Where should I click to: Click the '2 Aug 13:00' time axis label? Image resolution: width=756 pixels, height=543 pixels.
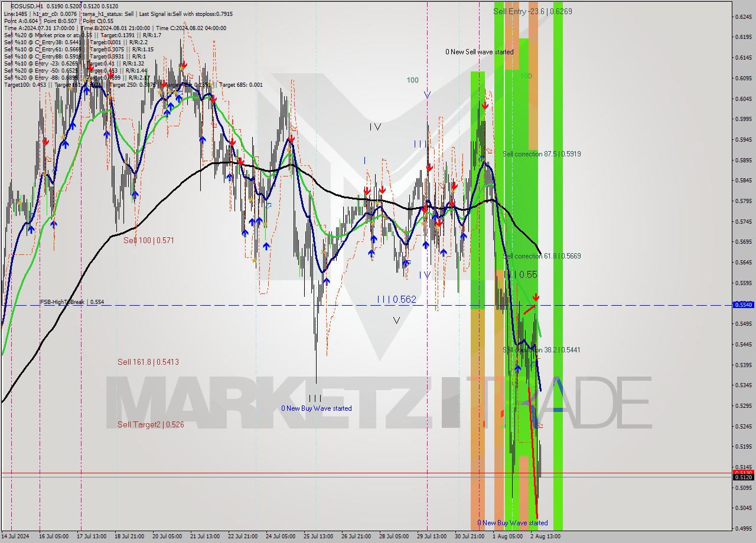(x=545, y=537)
